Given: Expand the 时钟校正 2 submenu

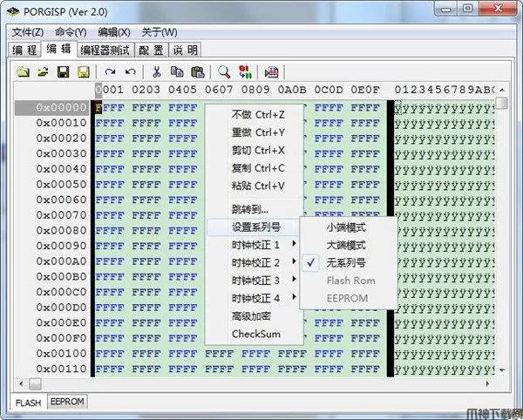Looking at the screenshot, I should 255,262.
